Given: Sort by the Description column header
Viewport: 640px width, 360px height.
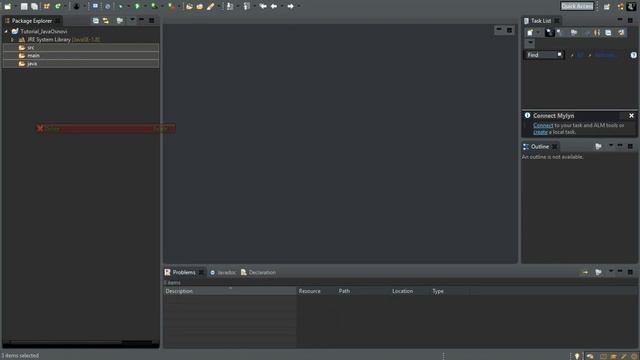Looking at the screenshot, I should pyautogui.click(x=230, y=291).
